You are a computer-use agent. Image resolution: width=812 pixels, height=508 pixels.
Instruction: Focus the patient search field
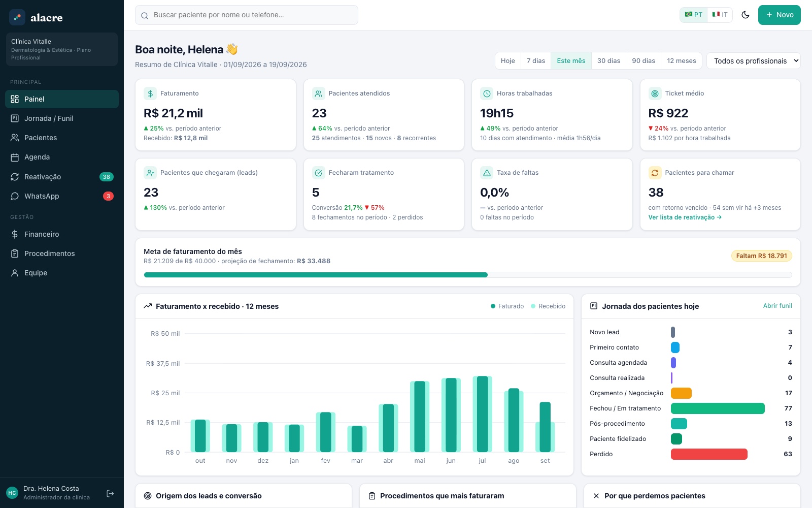click(x=247, y=15)
